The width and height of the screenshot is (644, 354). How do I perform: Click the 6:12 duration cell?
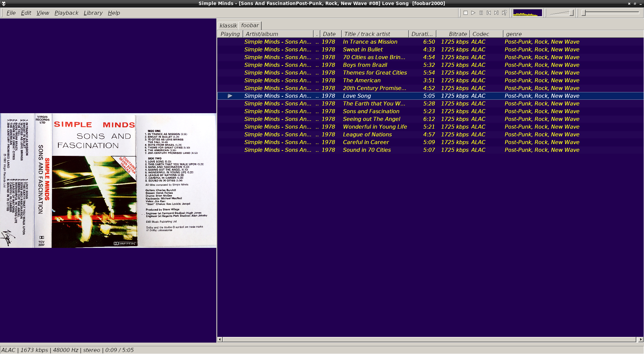(429, 119)
